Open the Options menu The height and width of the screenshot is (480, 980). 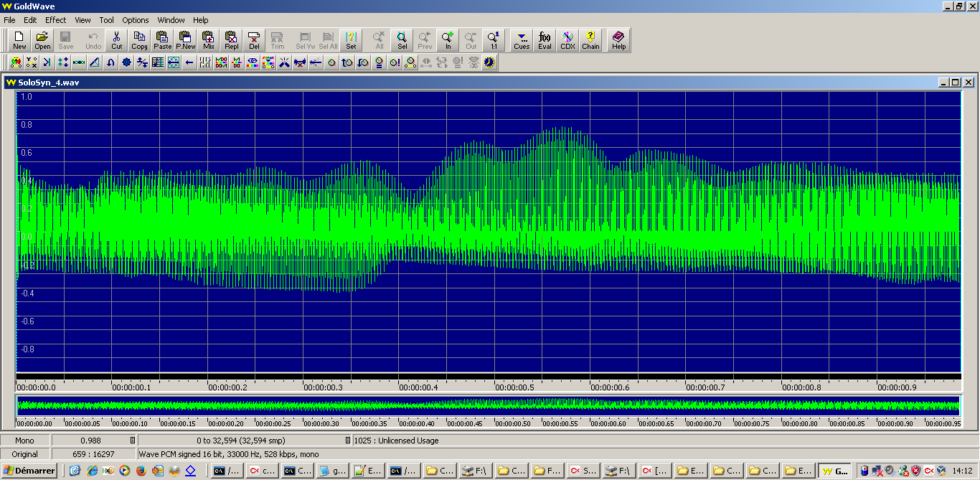click(136, 20)
